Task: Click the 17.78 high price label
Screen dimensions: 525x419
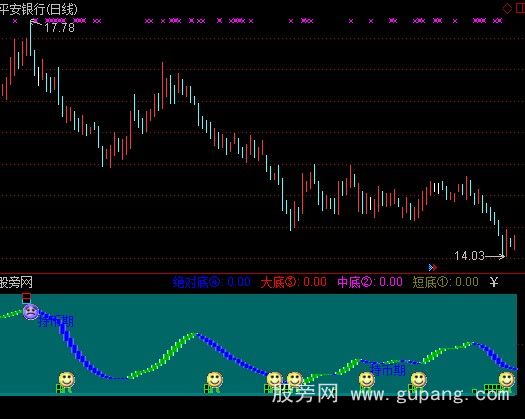Action: tap(60, 27)
